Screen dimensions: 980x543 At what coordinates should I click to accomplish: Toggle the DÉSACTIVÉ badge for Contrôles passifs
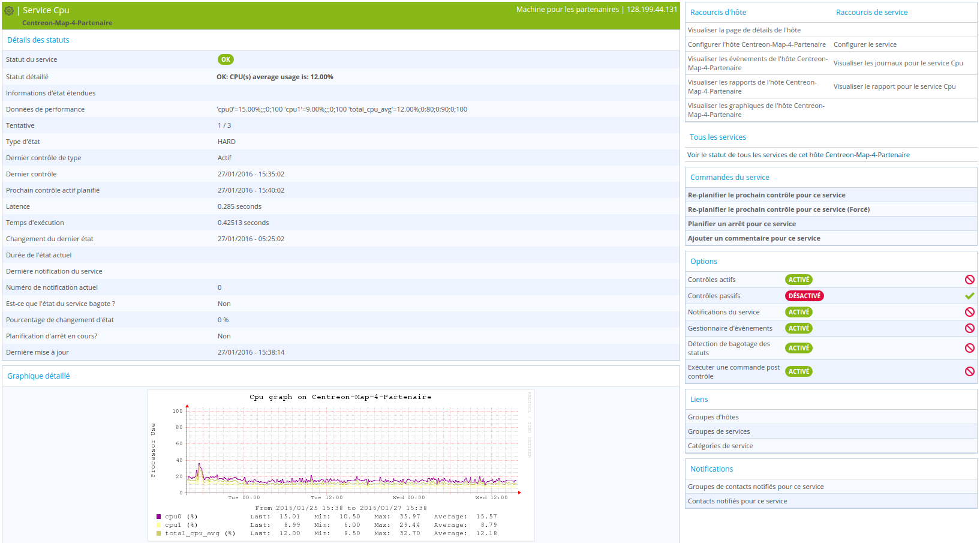804,296
